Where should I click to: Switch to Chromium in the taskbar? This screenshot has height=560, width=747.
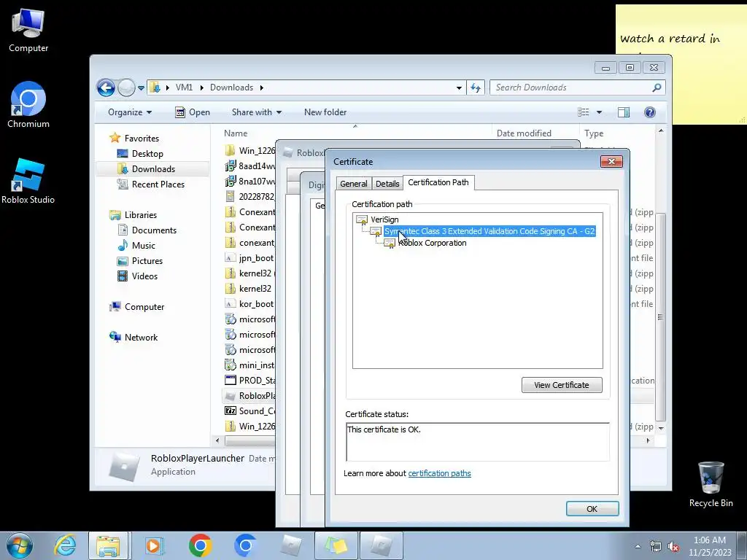(245, 545)
